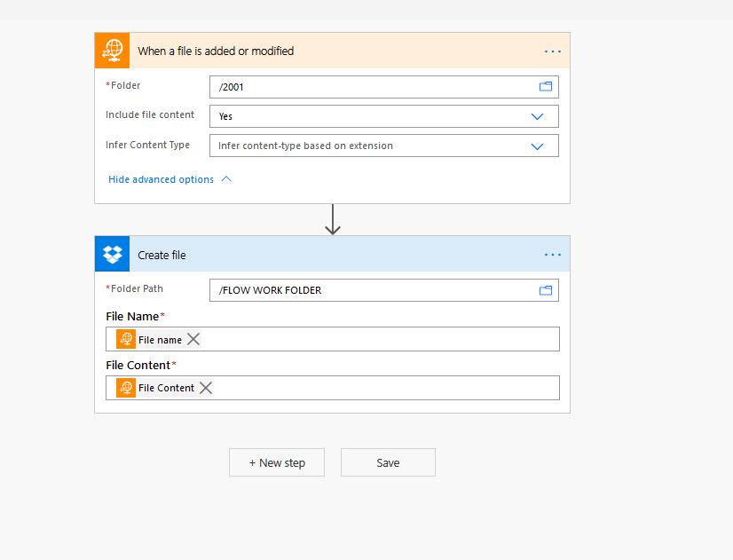Browse folders for the /2001 trigger folder
Viewport: 733px width, 560px height.
click(x=546, y=87)
